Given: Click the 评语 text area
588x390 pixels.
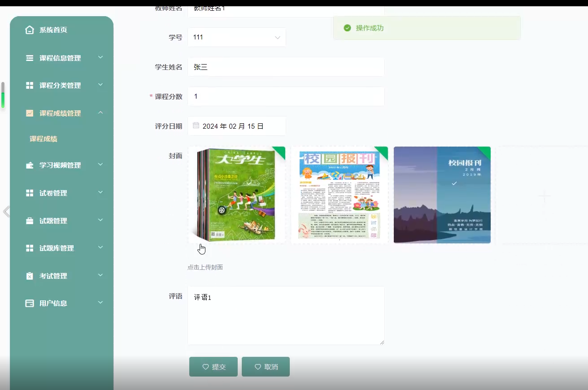Looking at the screenshot, I should coord(286,316).
